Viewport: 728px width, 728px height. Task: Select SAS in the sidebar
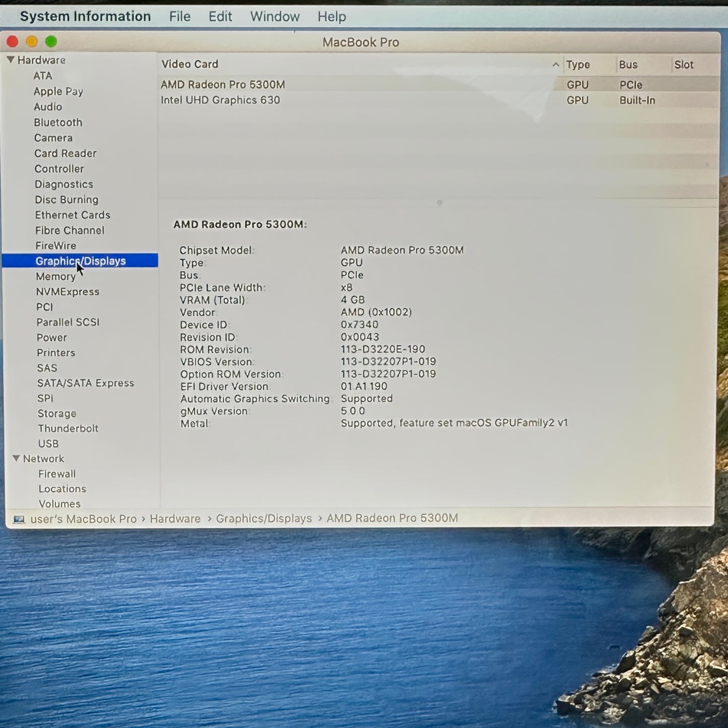click(x=47, y=368)
